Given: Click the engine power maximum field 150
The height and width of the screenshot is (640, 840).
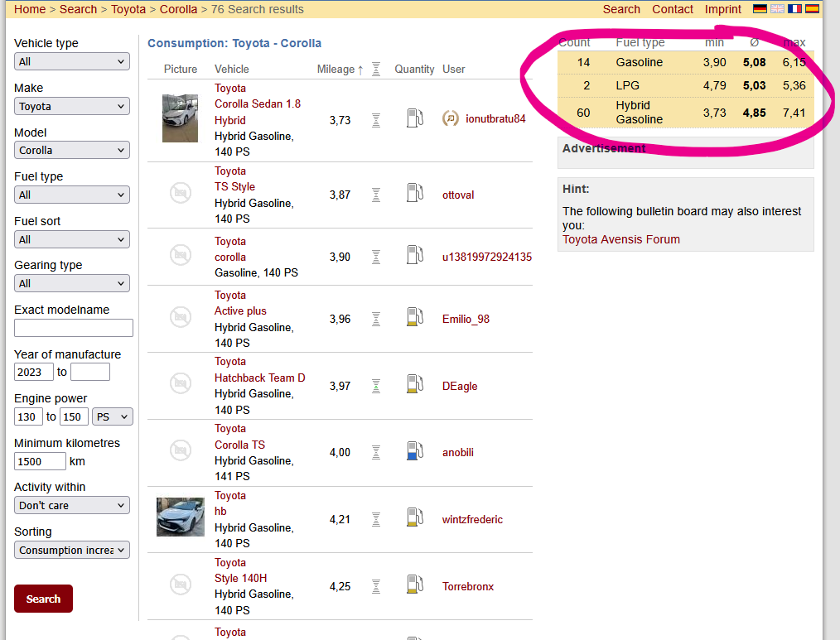Looking at the screenshot, I should click(x=74, y=416).
